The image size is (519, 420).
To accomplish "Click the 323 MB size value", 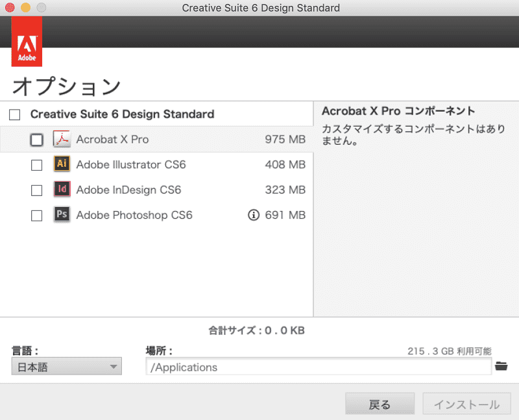I will click(x=285, y=190).
